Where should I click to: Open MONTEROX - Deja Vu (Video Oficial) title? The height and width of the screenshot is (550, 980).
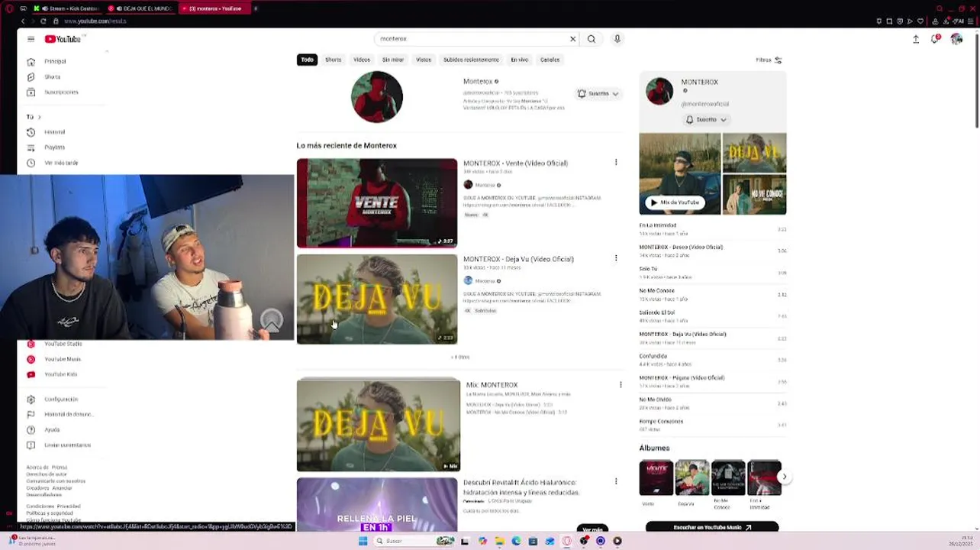click(518, 259)
